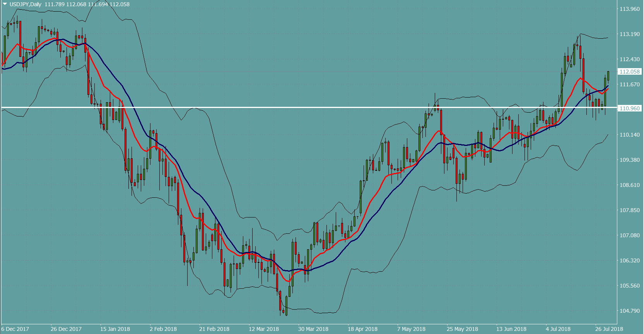Screen dimensions: 644x334
Task: Click the 2 Feb 2018 date label
Action: click(163, 329)
